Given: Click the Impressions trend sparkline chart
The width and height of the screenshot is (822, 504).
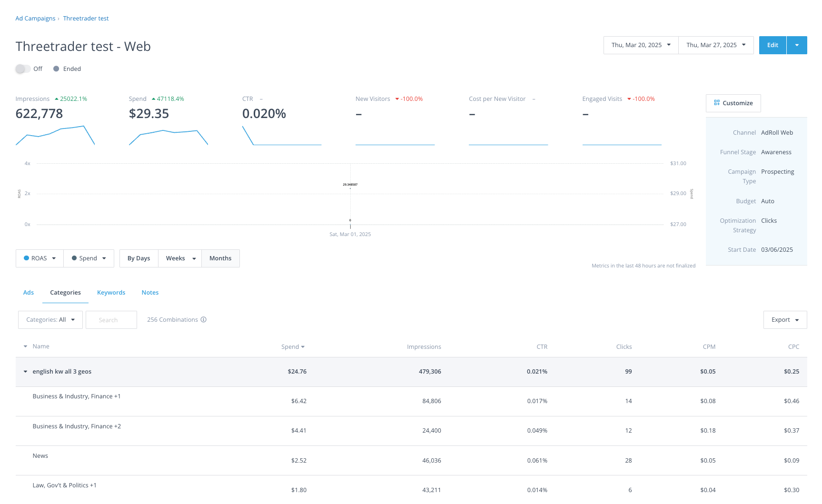Looking at the screenshot, I should coord(55,136).
